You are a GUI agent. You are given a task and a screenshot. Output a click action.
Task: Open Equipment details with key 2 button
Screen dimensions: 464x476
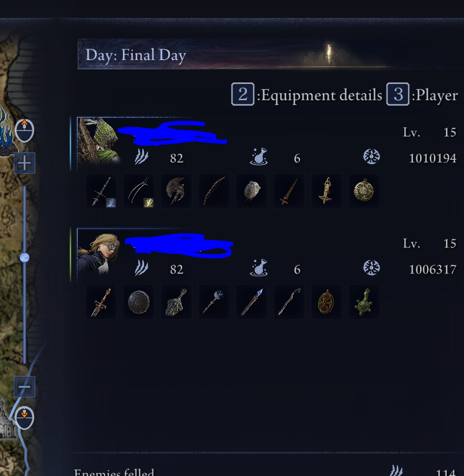click(x=242, y=94)
